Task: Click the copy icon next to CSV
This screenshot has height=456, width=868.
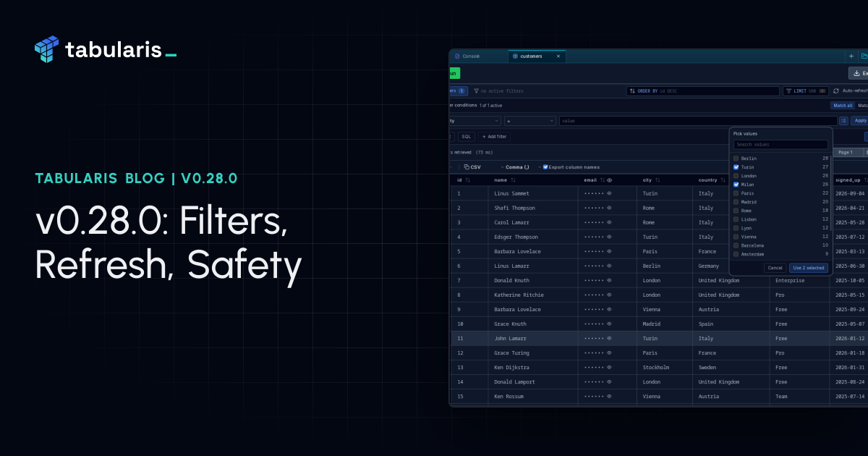Action: coord(467,167)
